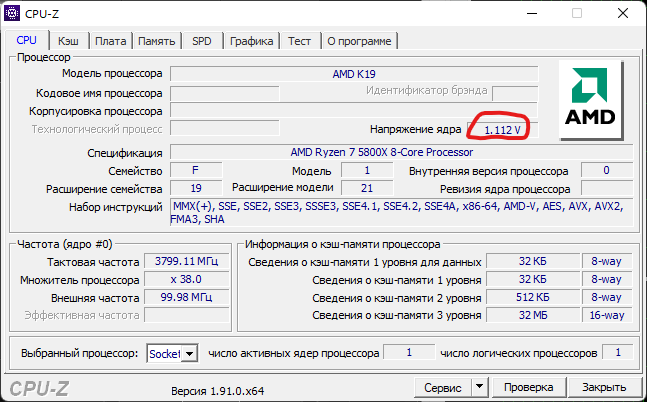
Task: Switch to the Плата tab
Action: pos(111,41)
